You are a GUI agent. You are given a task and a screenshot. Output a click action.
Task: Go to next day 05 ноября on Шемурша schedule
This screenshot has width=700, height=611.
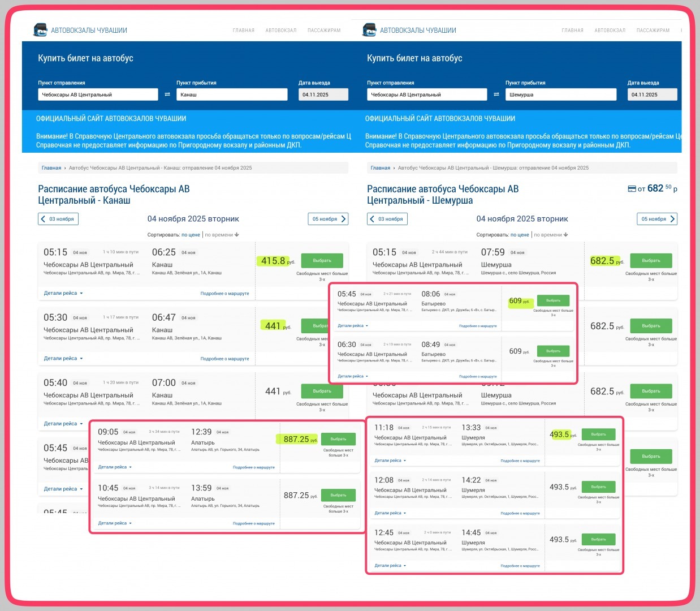tap(657, 219)
